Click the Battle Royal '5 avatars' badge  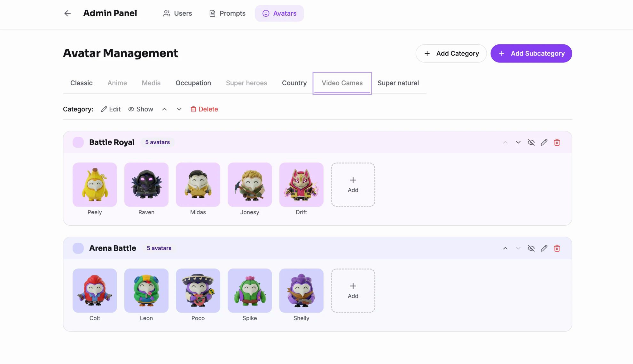[158, 142]
